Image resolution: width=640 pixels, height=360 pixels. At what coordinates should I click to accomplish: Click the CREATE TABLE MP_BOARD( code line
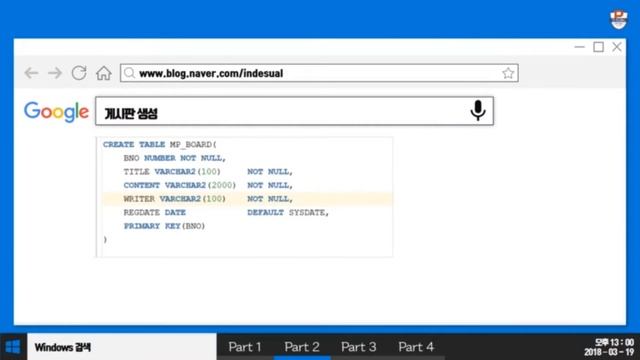160,144
